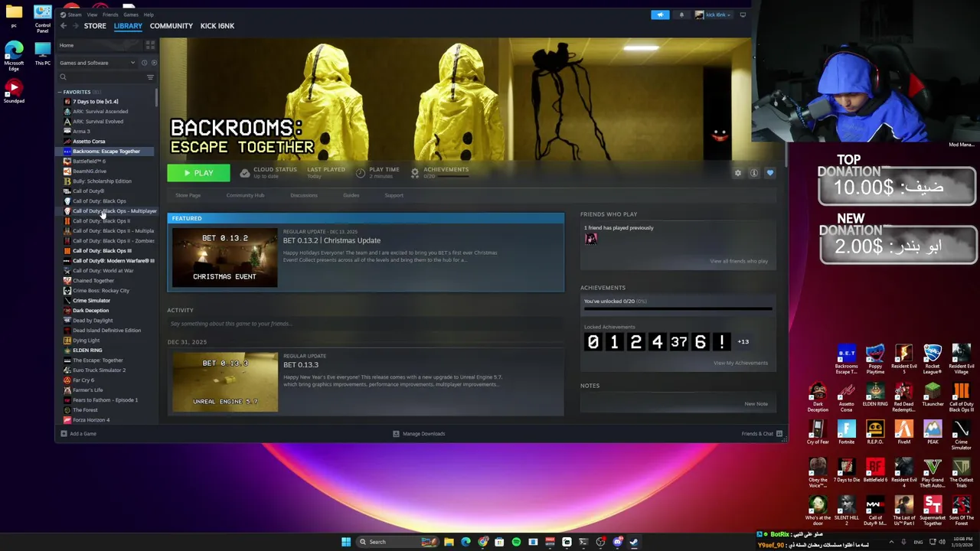This screenshot has width=980, height=551.
Task: Open BET 0.13.2 Christmas Event thumbnail
Action: pos(225,258)
